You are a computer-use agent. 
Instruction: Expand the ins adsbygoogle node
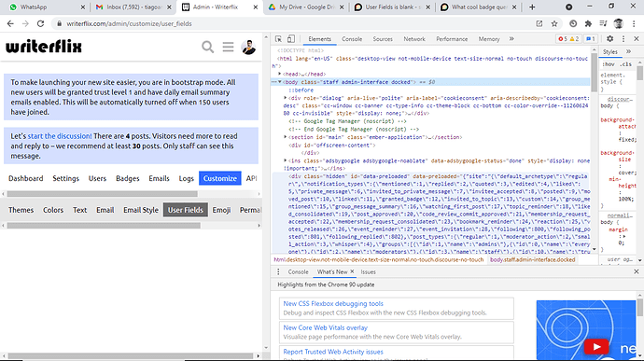286,160
